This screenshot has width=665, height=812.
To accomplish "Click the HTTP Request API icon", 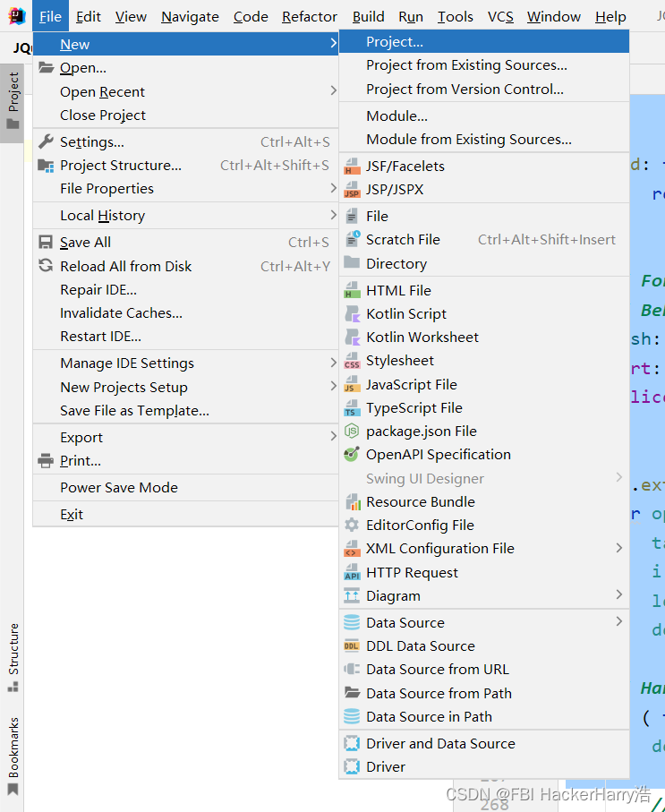I will click(352, 572).
